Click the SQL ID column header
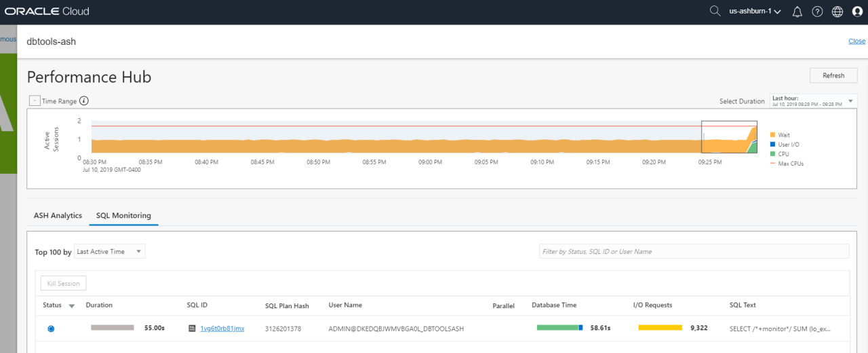Image resolution: width=868 pixels, height=353 pixels. [x=197, y=305]
